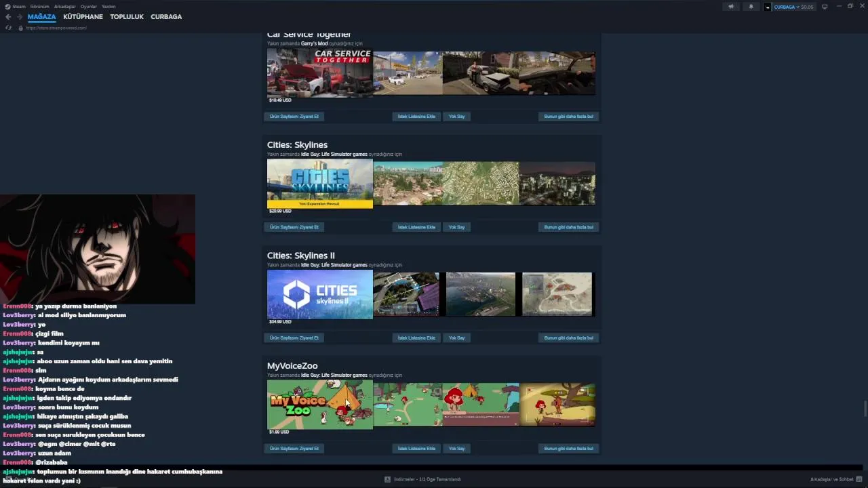Click the page reload icon beside the URL
This screenshot has width=868, height=488.
click(x=8, y=28)
